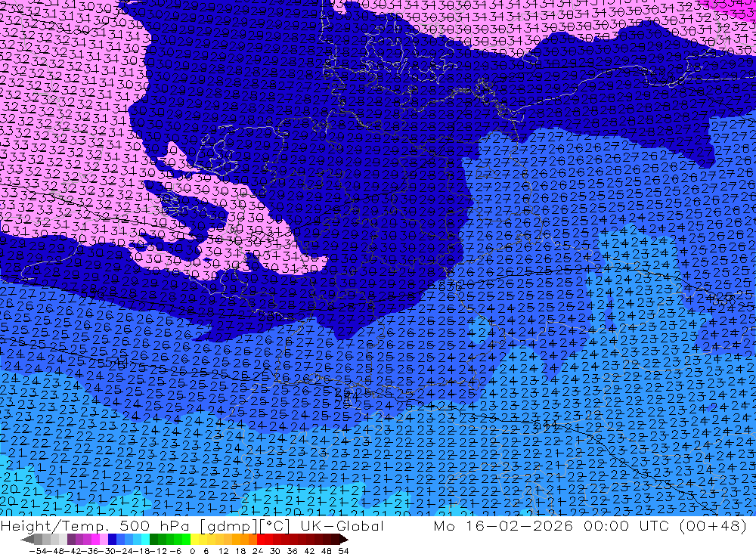Click the dark blue swatch in the legend
The height and width of the screenshot is (554, 756).
[112, 540]
